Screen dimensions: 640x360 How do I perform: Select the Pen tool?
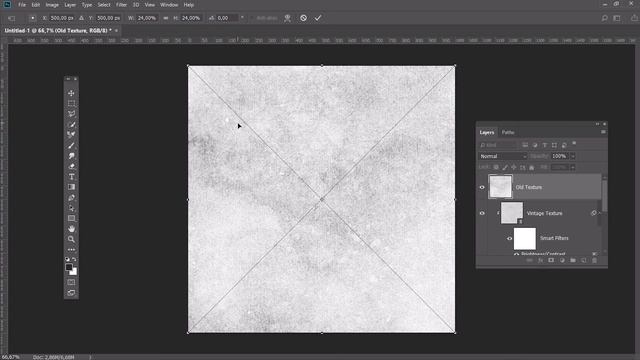pos(71,198)
